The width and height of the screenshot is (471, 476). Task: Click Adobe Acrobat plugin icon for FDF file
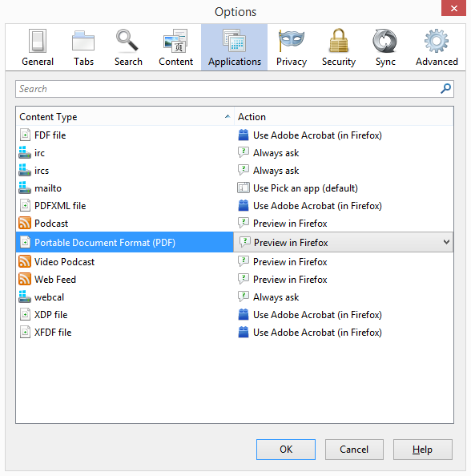244,135
